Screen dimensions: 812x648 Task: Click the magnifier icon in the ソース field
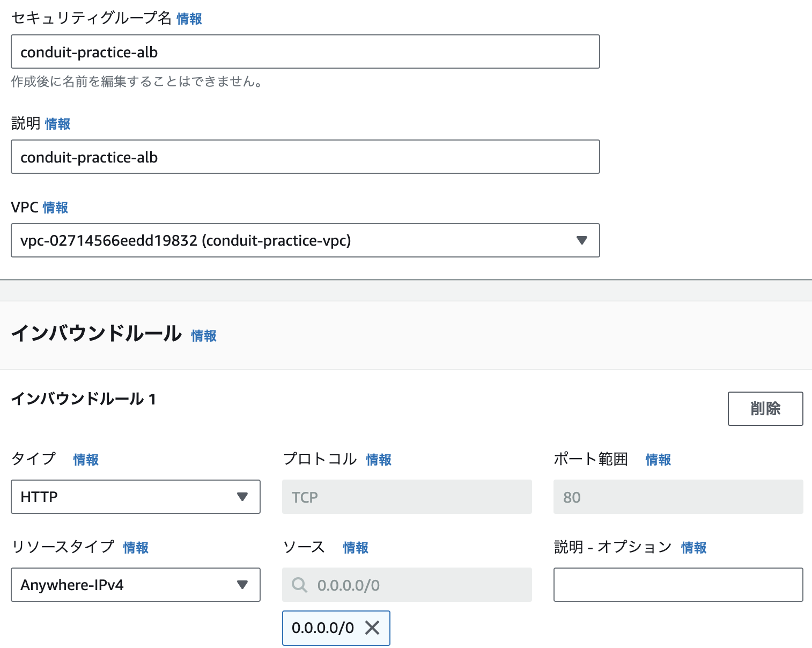pos(299,585)
